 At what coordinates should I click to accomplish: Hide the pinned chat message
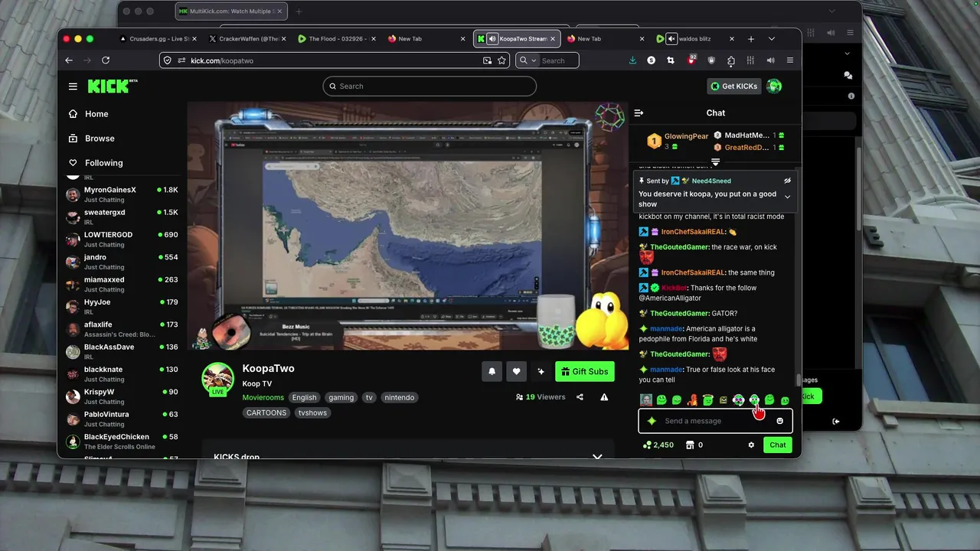(x=787, y=181)
